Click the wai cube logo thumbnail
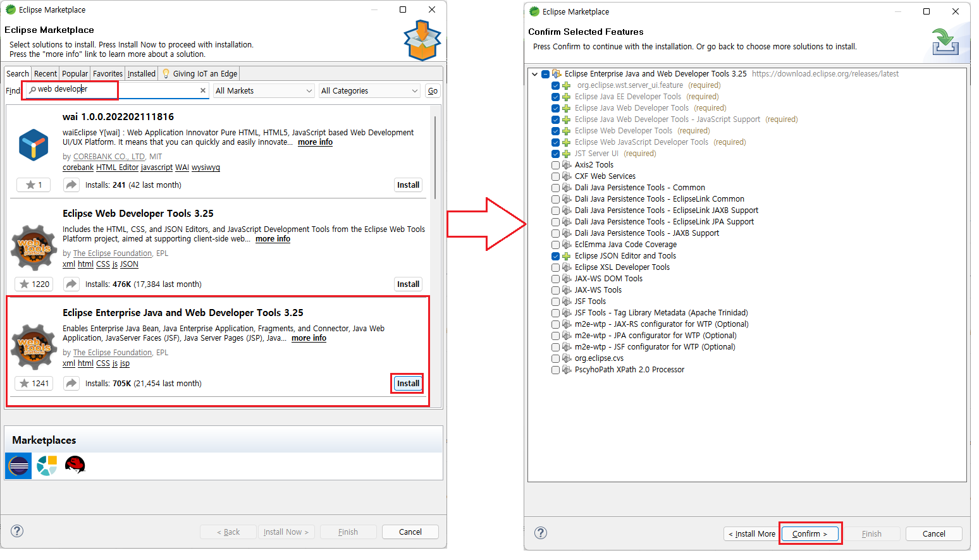Image resolution: width=979 pixels, height=560 pixels. [34, 145]
